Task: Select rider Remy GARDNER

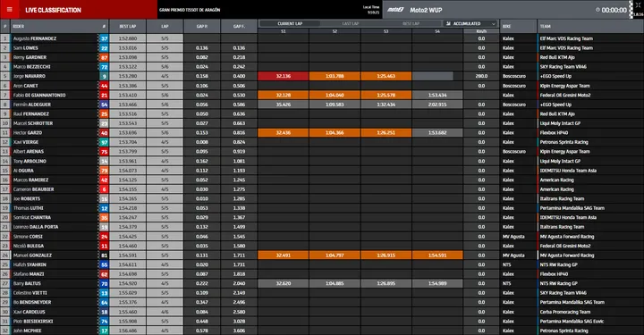Action: [x=30, y=57]
